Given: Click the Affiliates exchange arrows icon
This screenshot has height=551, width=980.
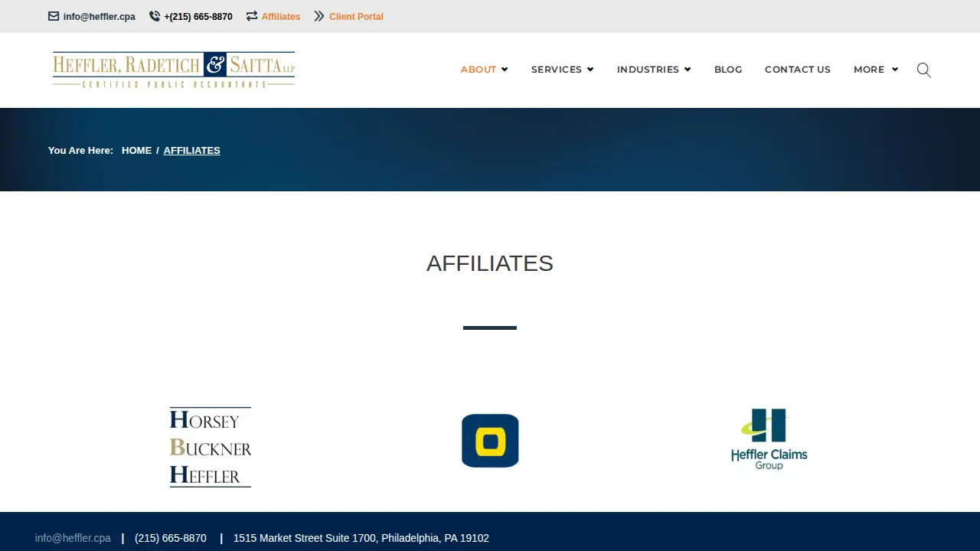Looking at the screenshot, I should click(252, 16).
